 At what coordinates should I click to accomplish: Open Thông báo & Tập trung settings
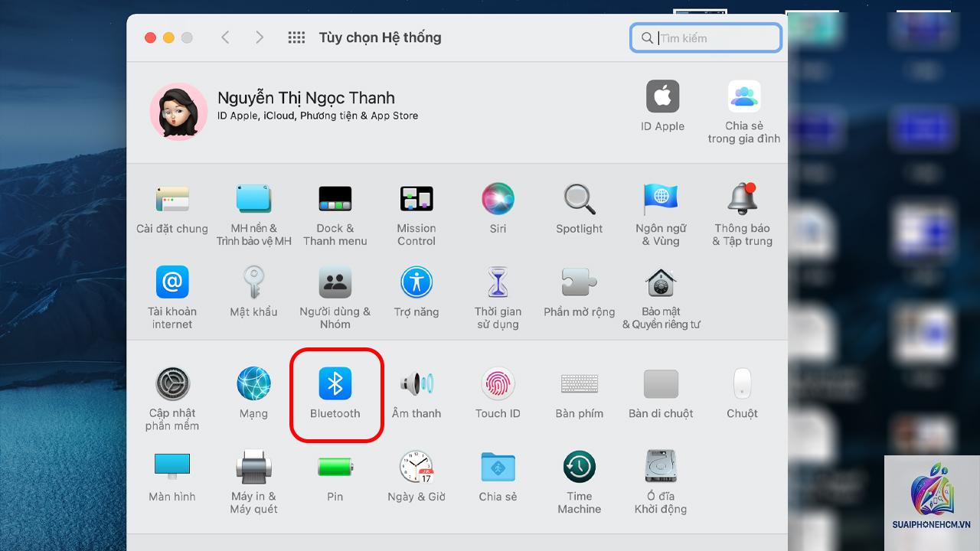[742, 200]
